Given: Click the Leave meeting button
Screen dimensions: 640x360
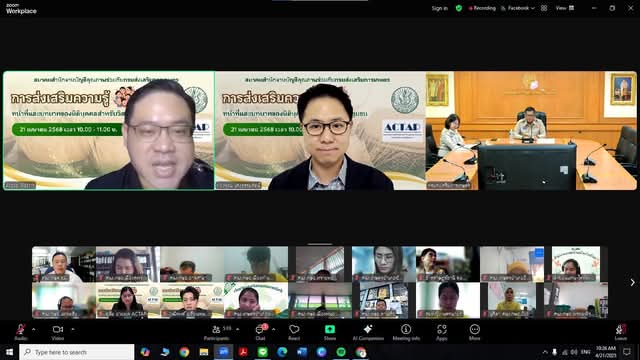Looking at the screenshot, I should (621, 332).
